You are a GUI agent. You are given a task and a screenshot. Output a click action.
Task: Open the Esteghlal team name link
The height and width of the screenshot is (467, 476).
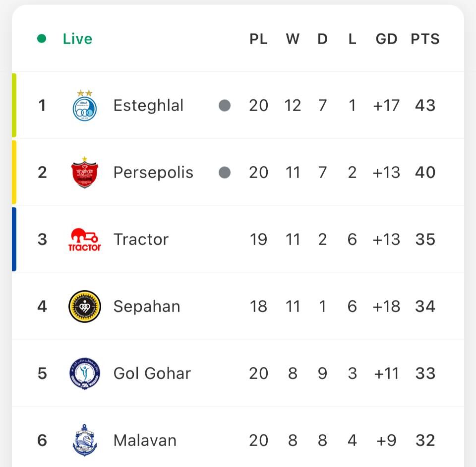[148, 105]
